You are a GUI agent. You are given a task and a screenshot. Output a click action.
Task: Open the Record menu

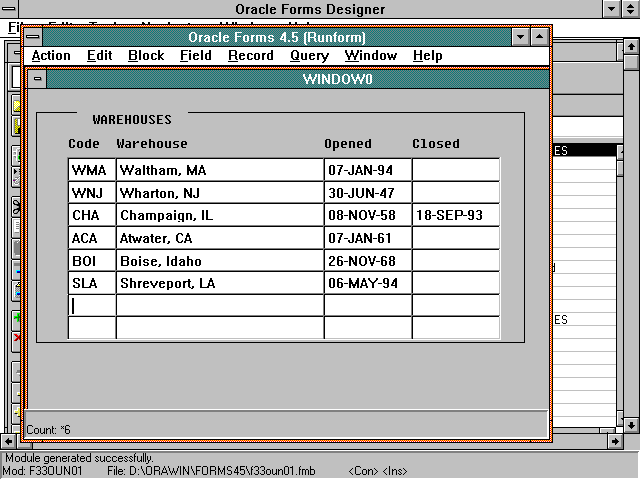[250, 56]
